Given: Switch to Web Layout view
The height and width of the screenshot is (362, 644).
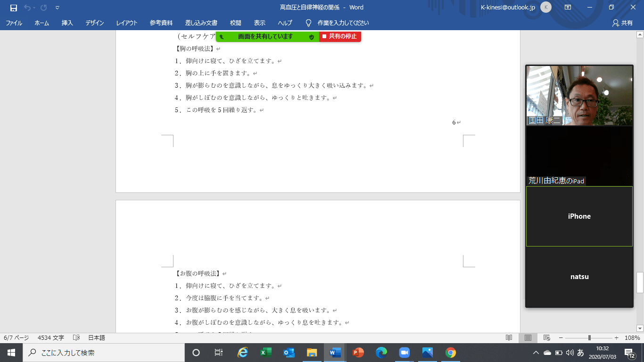Looking at the screenshot, I should tap(546, 338).
